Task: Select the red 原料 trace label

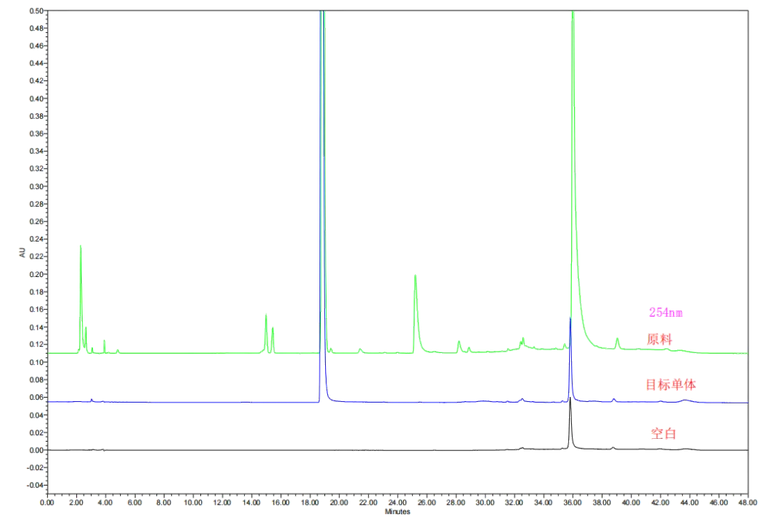Action: tap(659, 339)
